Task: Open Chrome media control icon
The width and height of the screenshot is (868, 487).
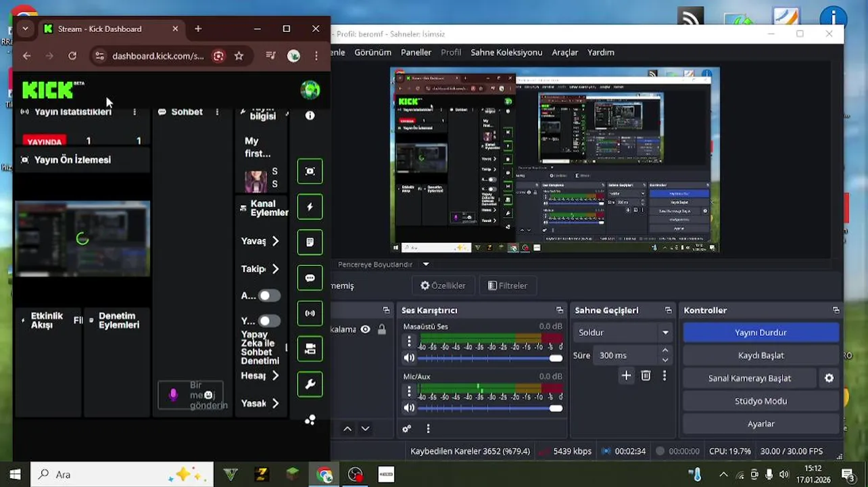Action: tap(270, 56)
